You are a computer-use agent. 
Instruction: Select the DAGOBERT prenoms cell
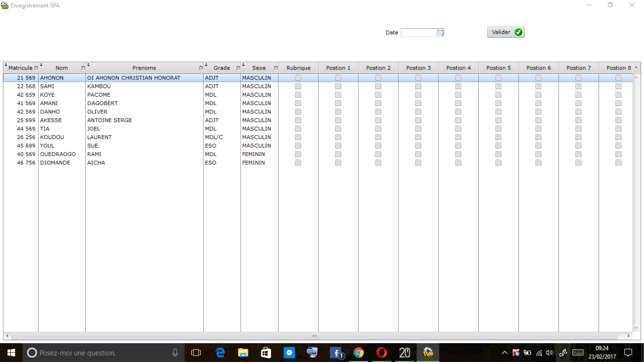point(144,103)
